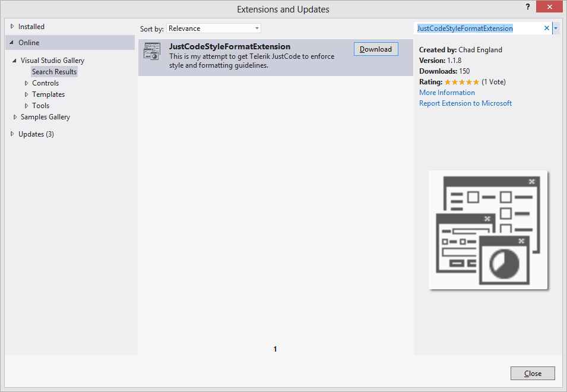
Task: Click the large extension preview image
Action: click(488, 230)
